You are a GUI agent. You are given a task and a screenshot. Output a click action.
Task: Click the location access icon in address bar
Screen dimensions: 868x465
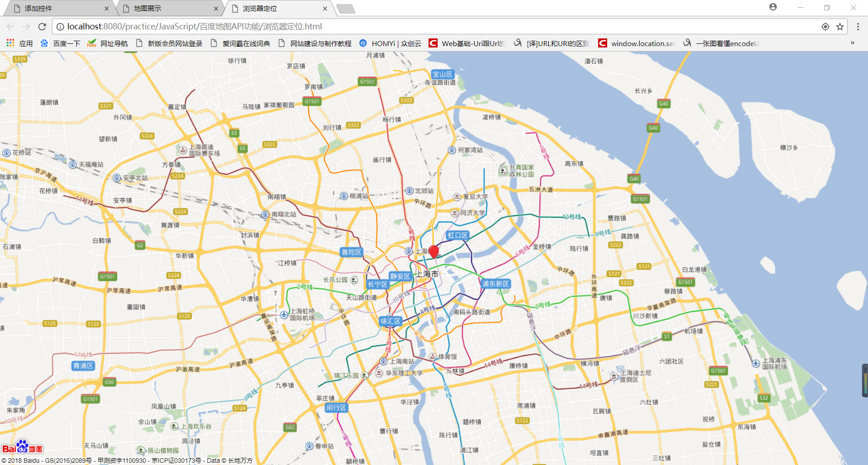tap(826, 27)
